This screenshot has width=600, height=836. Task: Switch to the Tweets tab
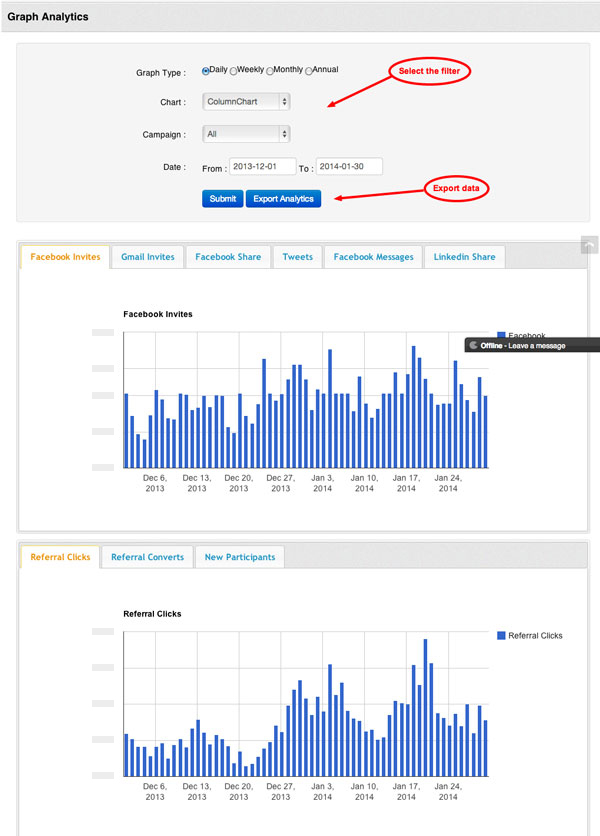[298, 257]
